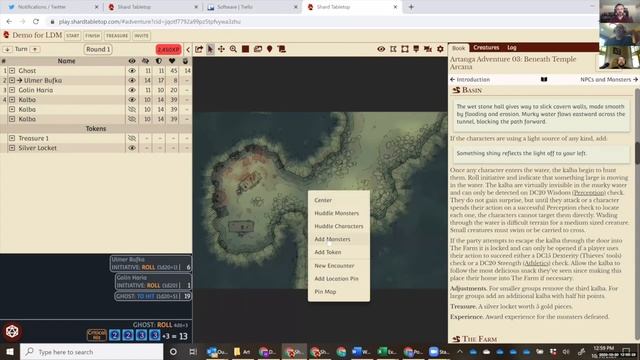The width and height of the screenshot is (640, 360).
Task: Switch to the Book tab
Action: pos(458,48)
